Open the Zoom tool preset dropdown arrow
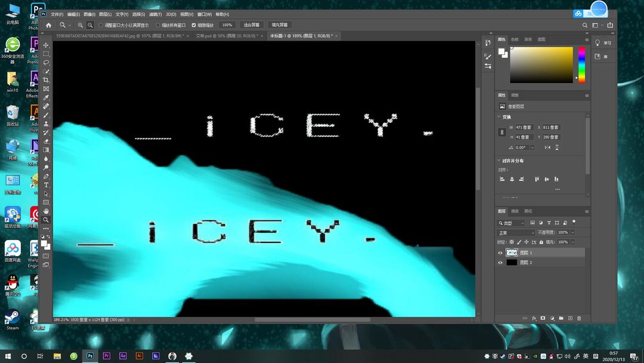The width and height of the screenshot is (644, 363). pos(69,26)
